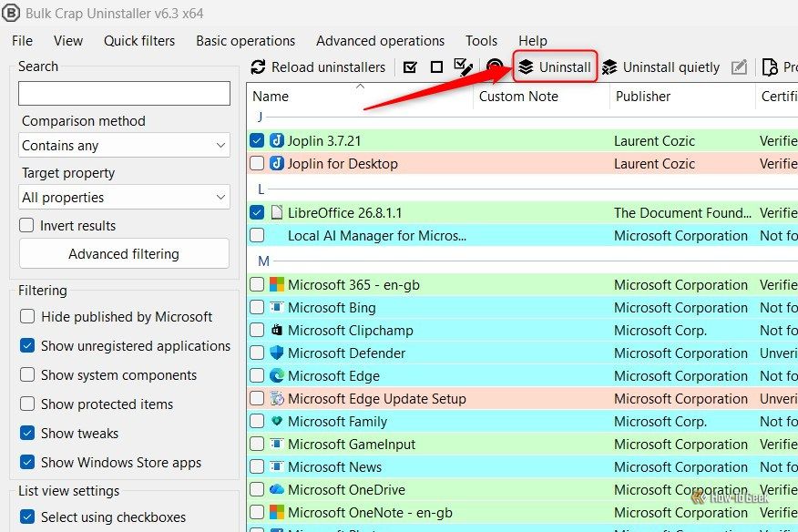798x532 pixels.
Task: Open the Tools menu
Action: pos(482,41)
